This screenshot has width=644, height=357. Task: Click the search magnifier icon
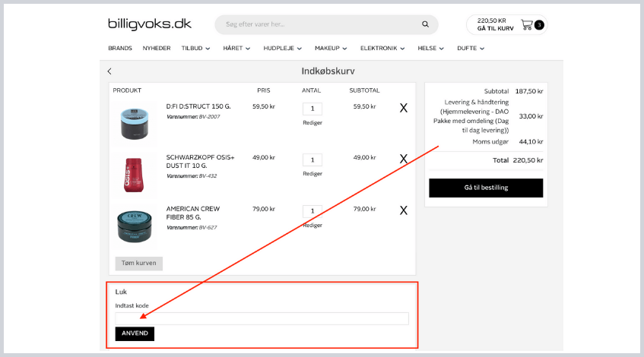(x=425, y=24)
